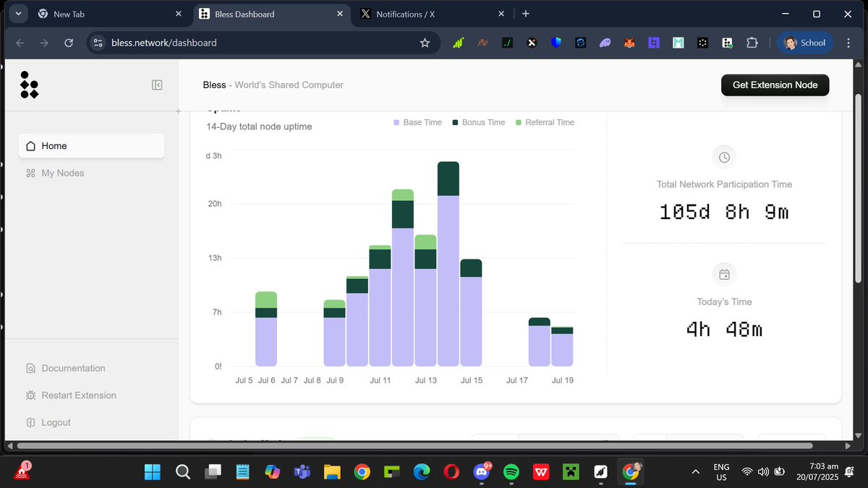This screenshot has height=488, width=868.
Task: Click the 14-Day total node uptime label
Action: (x=259, y=127)
